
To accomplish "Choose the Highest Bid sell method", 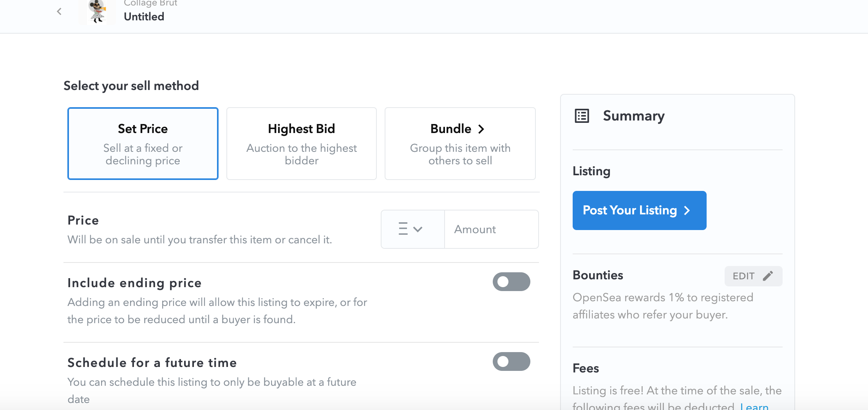I will (301, 144).
